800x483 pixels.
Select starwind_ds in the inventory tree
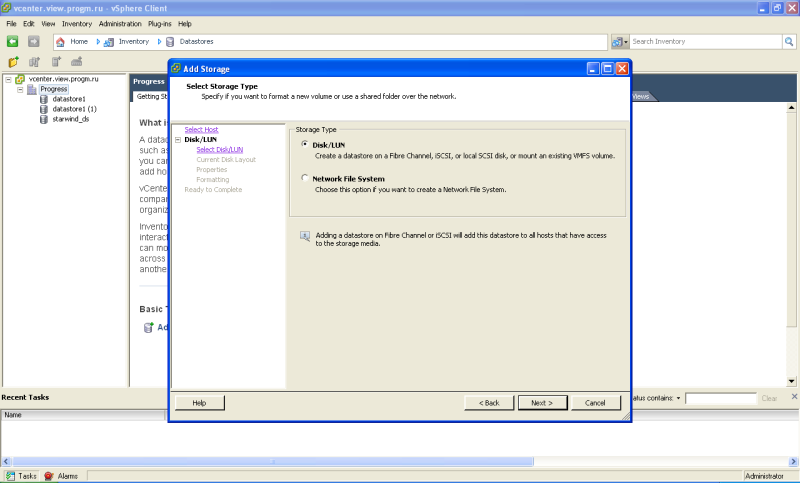point(71,119)
